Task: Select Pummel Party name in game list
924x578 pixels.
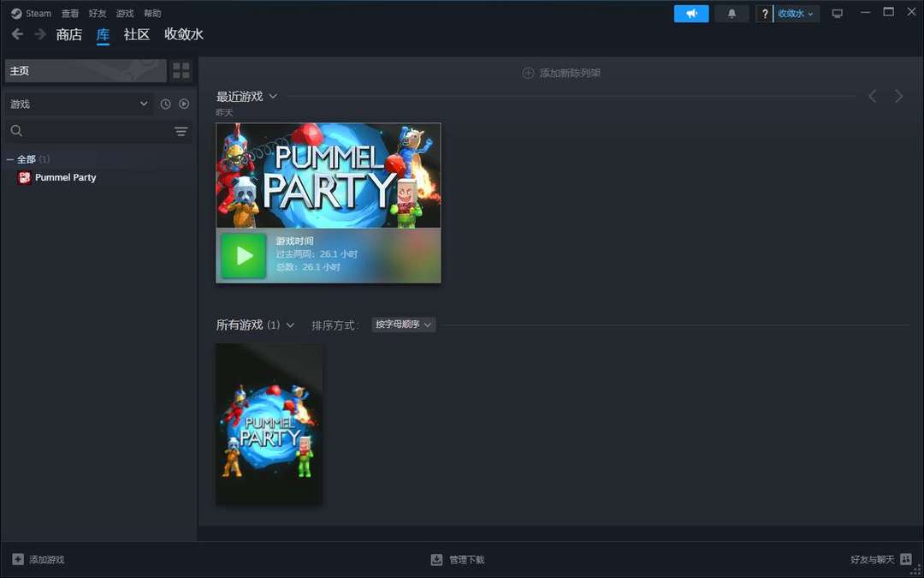Action: click(65, 177)
